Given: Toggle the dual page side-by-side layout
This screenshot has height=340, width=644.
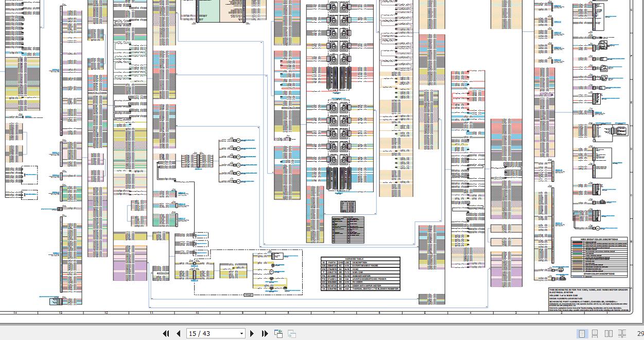Looking at the screenshot, I should pos(608,334).
